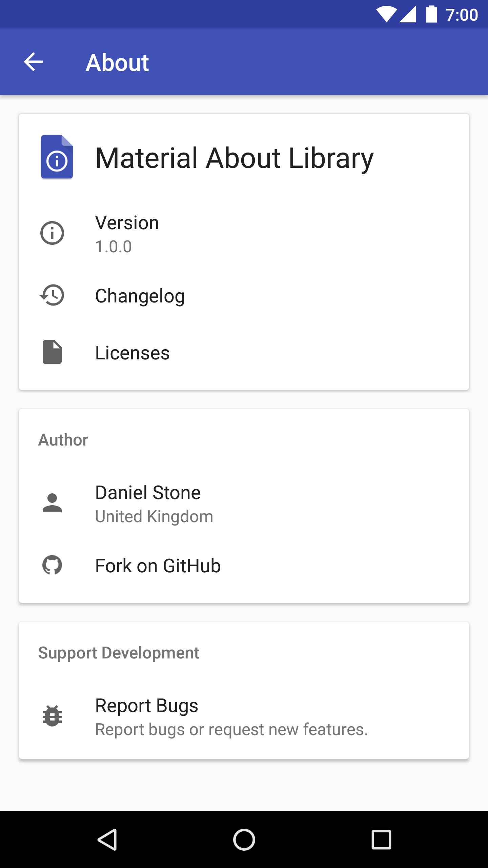
Task: Open Report Bugs item
Action: coord(147,706)
